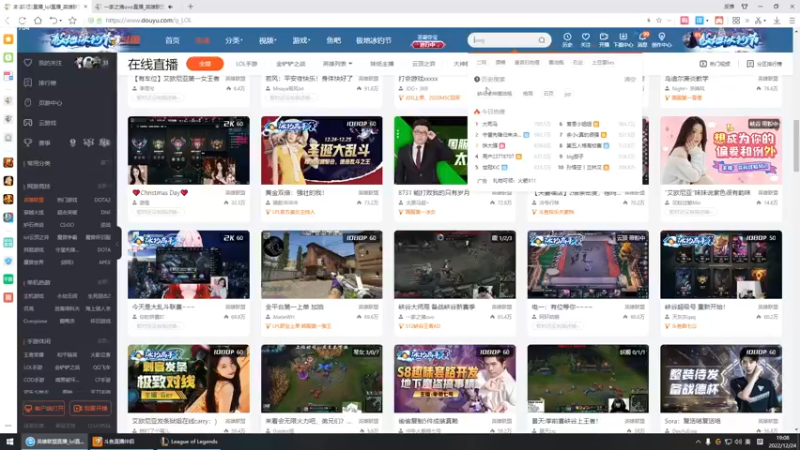Select the 云顶之弈 filter tab
The image size is (800, 450).
(423, 64)
